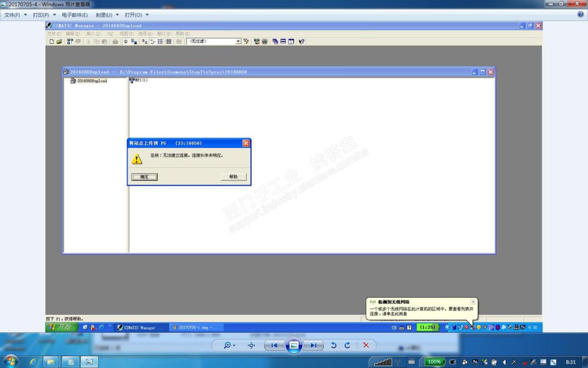Click the battery 100% indicator in taskbar
The width and height of the screenshot is (588, 368).
(435, 362)
